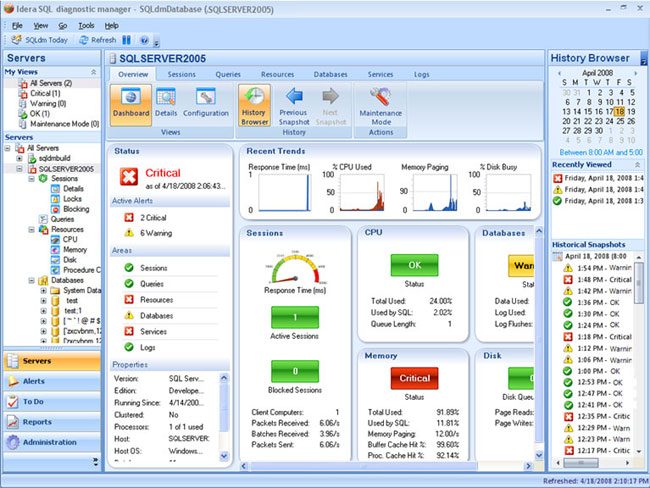Click the Response Time gauge
Image resolution: width=650 pixels, height=488 pixels.
[x=295, y=267]
